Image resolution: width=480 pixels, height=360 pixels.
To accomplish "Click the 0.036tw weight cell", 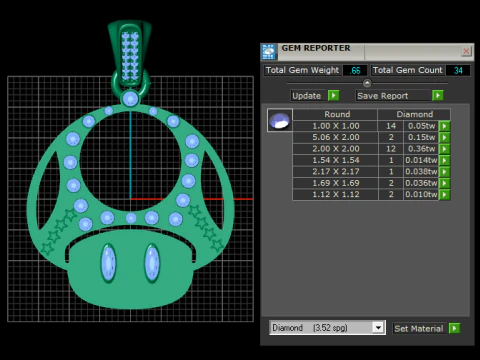I will tap(421, 183).
